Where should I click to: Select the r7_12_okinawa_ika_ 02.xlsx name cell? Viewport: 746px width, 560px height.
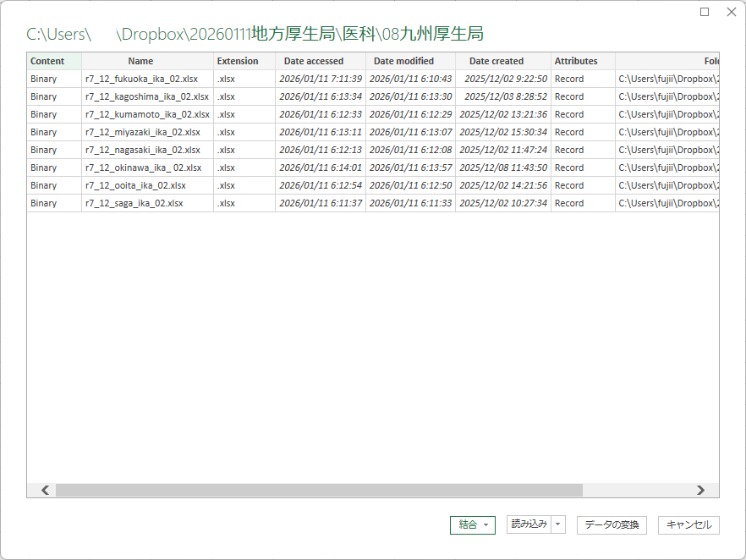coord(143,167)
